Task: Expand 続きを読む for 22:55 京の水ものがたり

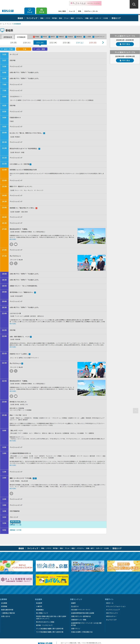Action: coord(13,391)
